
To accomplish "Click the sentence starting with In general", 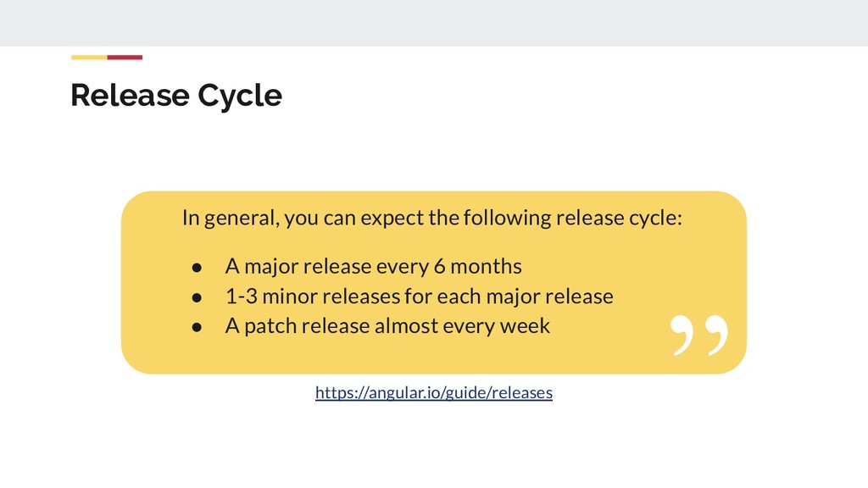I will coord(432,218).
